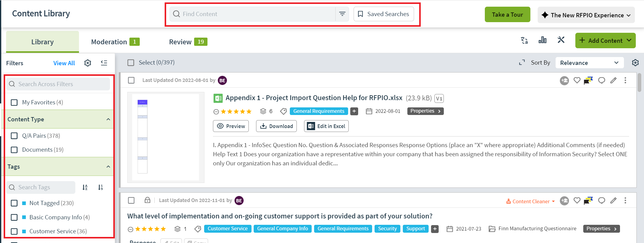Screen dimensions: 644x243
Task: Click the BE avatar on Appendix 1 entry
Action: click(x=222, y=80)
